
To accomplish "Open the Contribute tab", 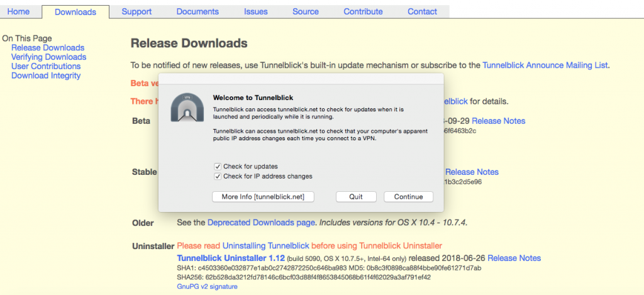I will click(363, 11).
